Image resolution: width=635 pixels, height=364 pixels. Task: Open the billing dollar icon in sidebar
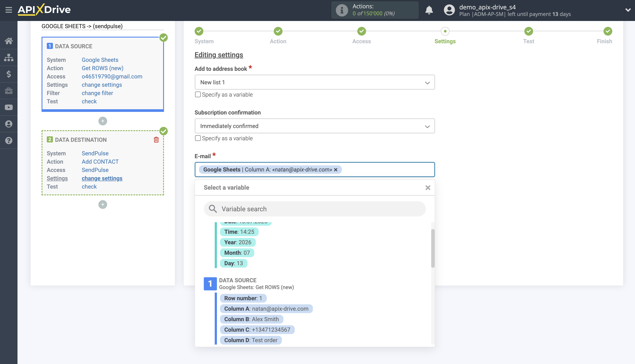tap(9, 74)
